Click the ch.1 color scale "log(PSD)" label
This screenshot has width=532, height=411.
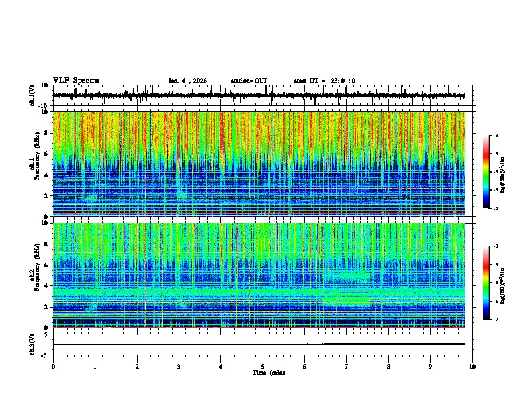point(502,175)
